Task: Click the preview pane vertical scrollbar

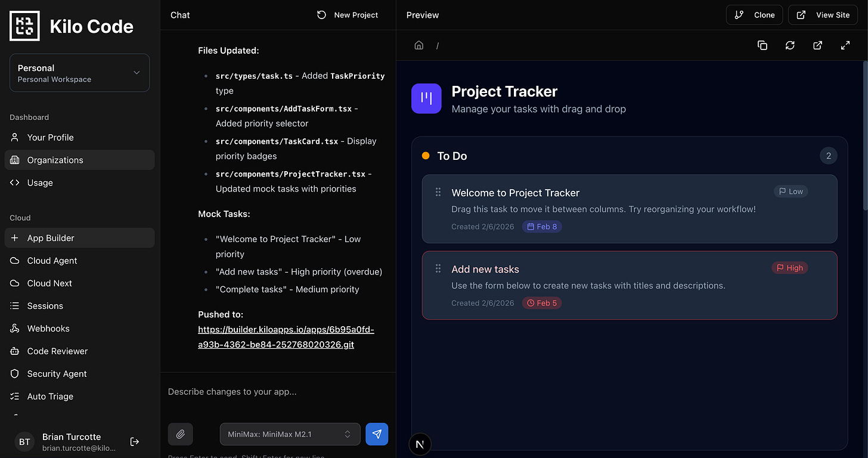Action: (865, 134)
